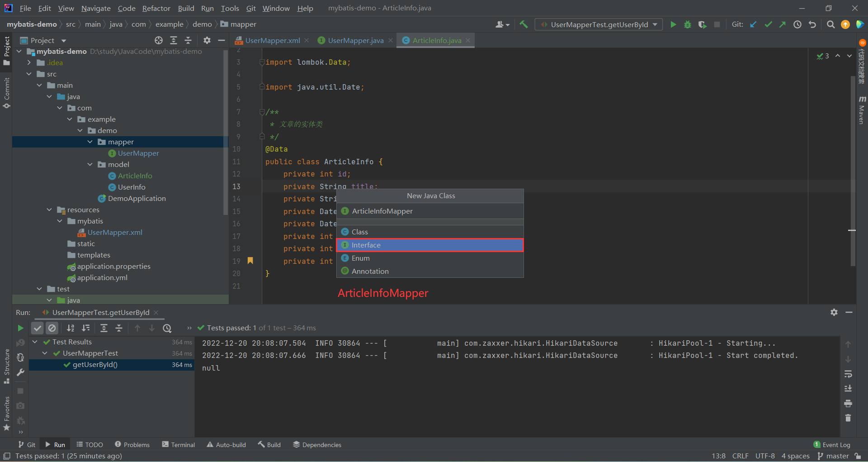Clear console output trash icon
Image resolution: width=868 pixels, height=462 pixels.
848,418
